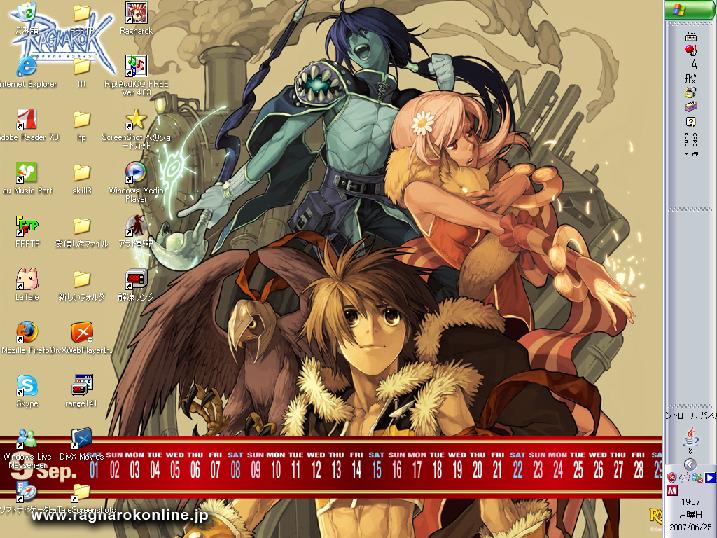Click the Java coffee cup taskbar icon

(691, 437)
